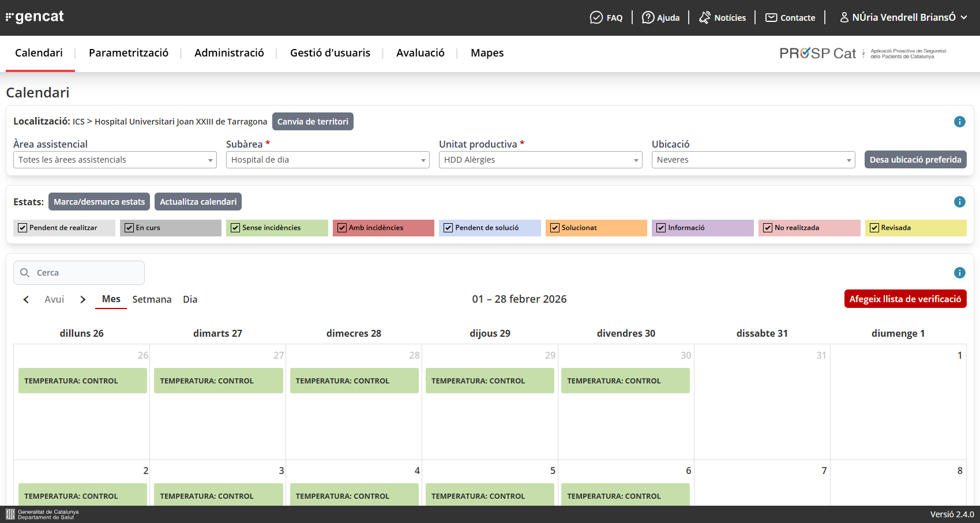Expand the user account menu chevron

point(964,17)
